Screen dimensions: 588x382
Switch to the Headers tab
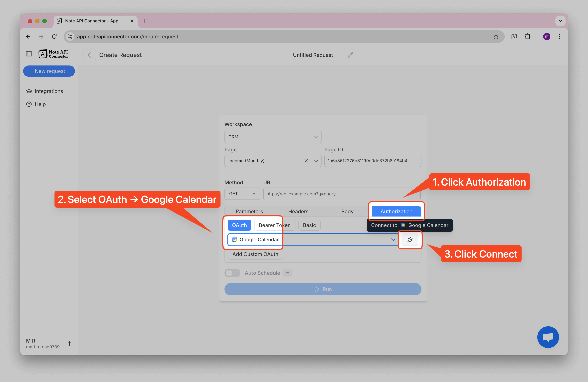point(298,211)
